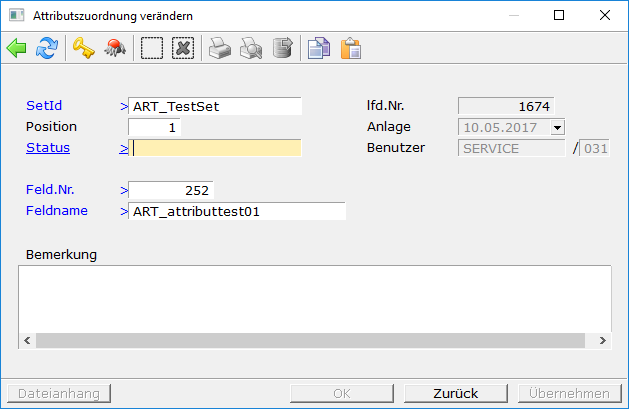Click the empty dashed selection box icon

click(151, 48)
